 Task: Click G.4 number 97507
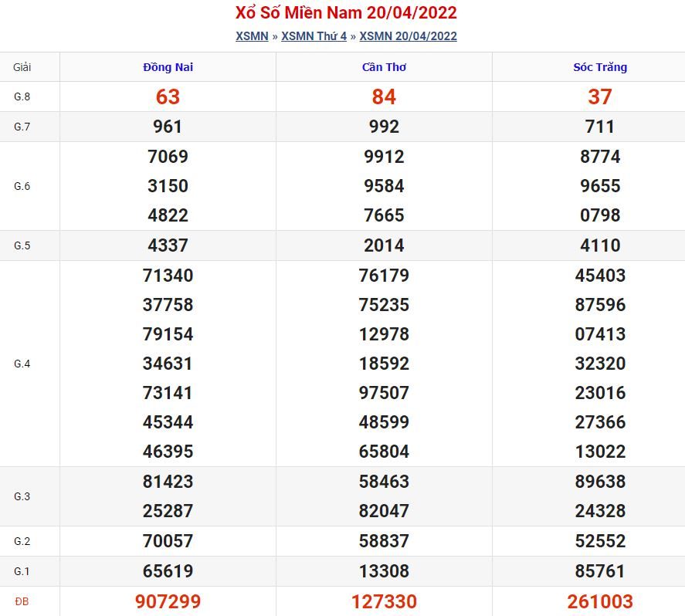click(384, 393)
